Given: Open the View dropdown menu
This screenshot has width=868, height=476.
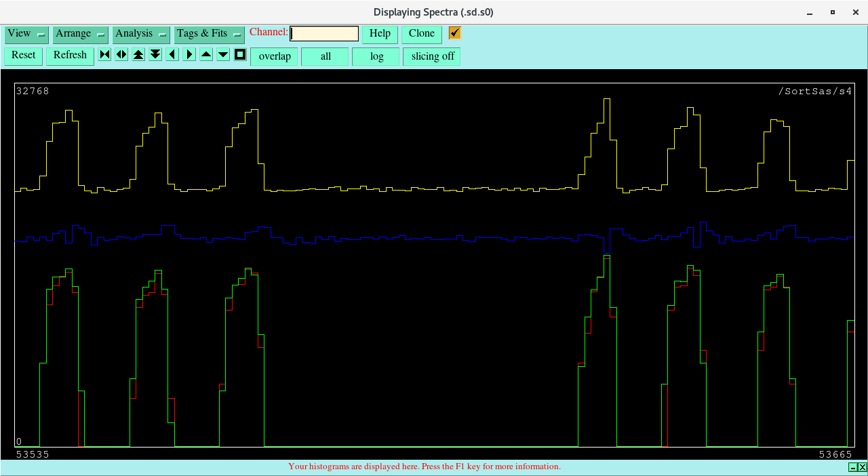Looking at the screenshot, I should [26, 34].
